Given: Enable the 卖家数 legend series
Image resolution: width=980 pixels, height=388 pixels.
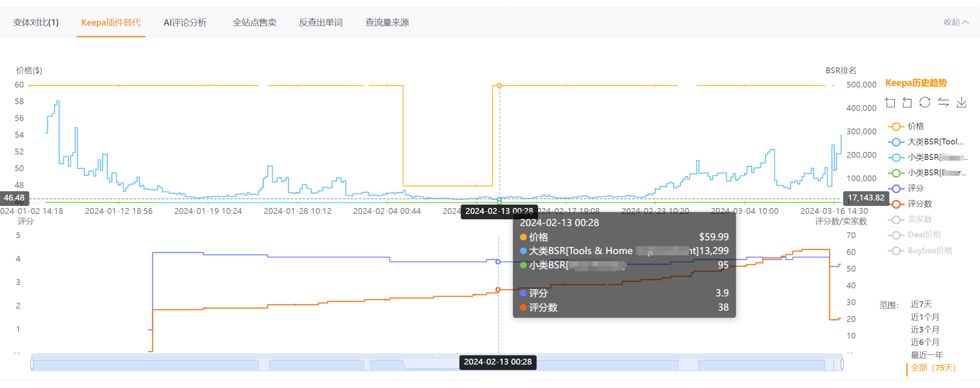Looking at the screenshot, I should coord(910,219).
